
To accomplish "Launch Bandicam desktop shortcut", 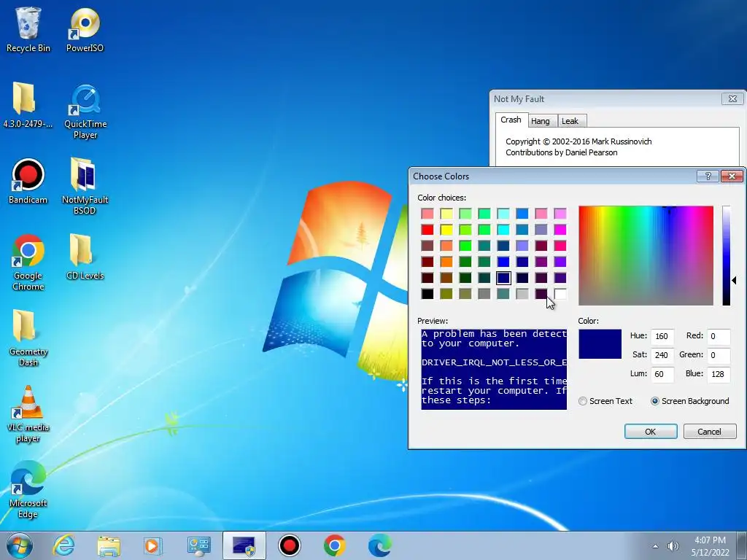I will (x=28, y=181).
